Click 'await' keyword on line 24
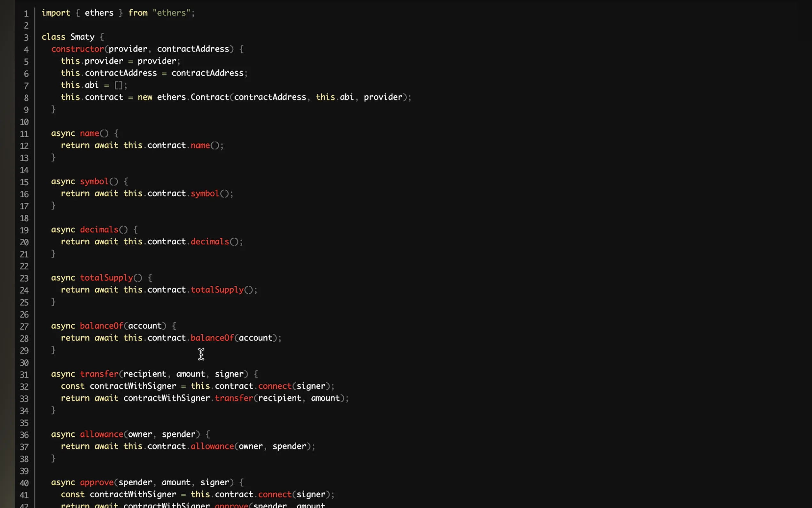This screenshot has height=508, width=812. (x=106, y=290)
